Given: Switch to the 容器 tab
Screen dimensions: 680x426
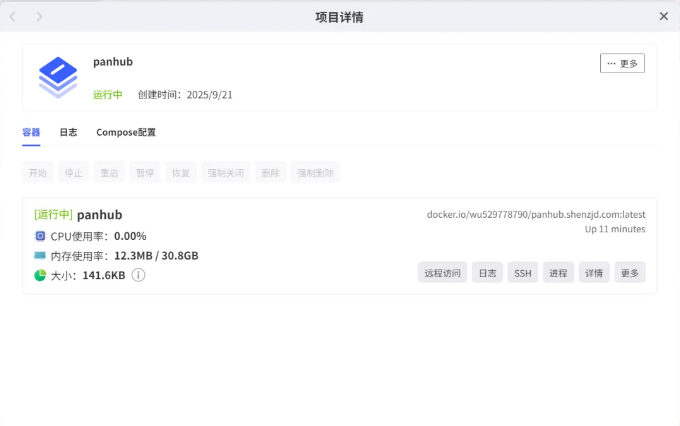Looking at the screenshot, I should pos(31,132).
